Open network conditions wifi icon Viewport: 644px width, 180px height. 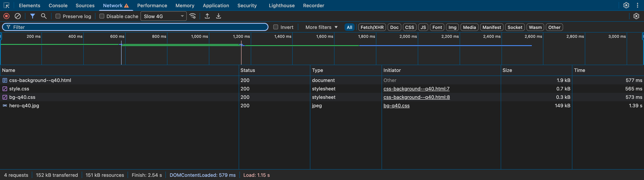pyautogui.click(x=193, y=16)
